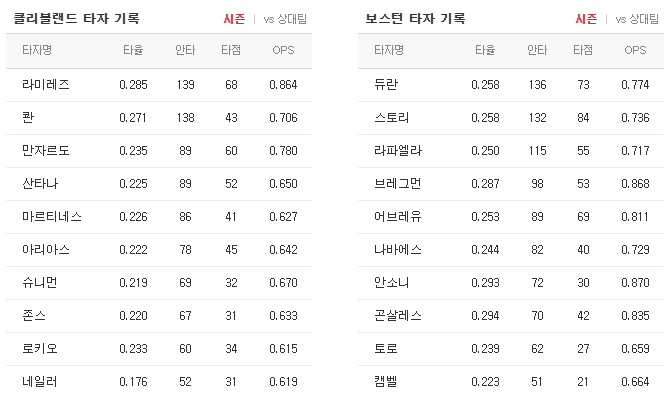Select batter 어브레유
Viewport: 672px width, 401px height.
coord(397,217)
